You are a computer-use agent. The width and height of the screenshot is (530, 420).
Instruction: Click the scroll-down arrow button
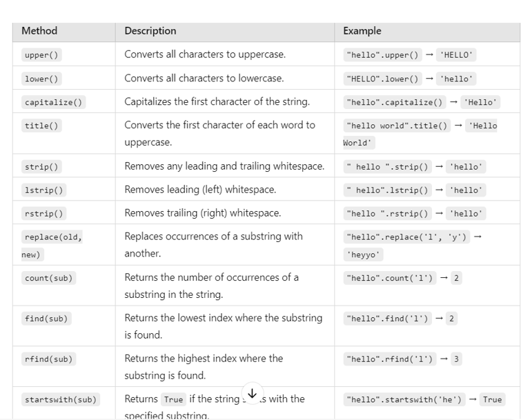click(252, 393)
